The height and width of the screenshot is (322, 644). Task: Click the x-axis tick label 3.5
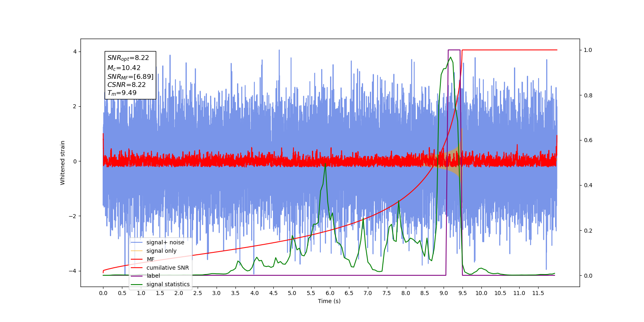[235, 293]
